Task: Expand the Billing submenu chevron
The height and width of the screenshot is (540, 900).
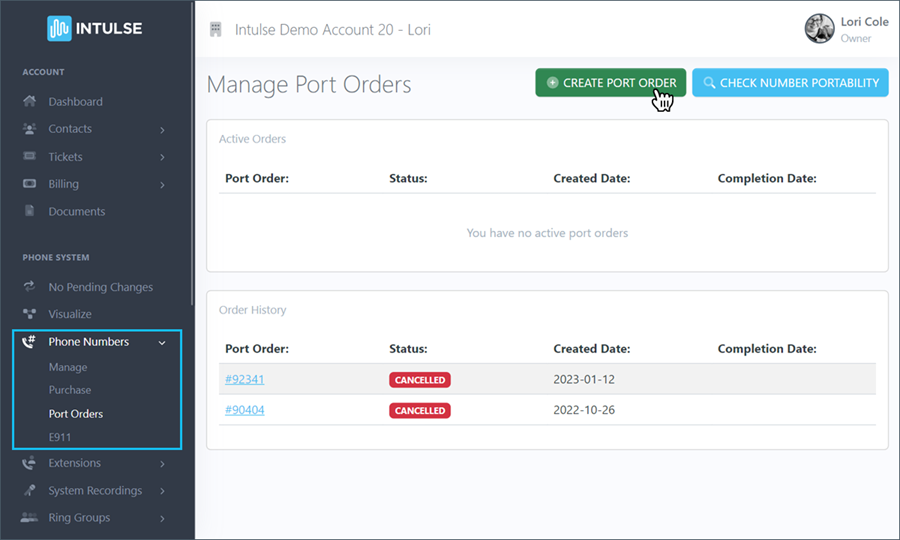Action: point(162,185)
